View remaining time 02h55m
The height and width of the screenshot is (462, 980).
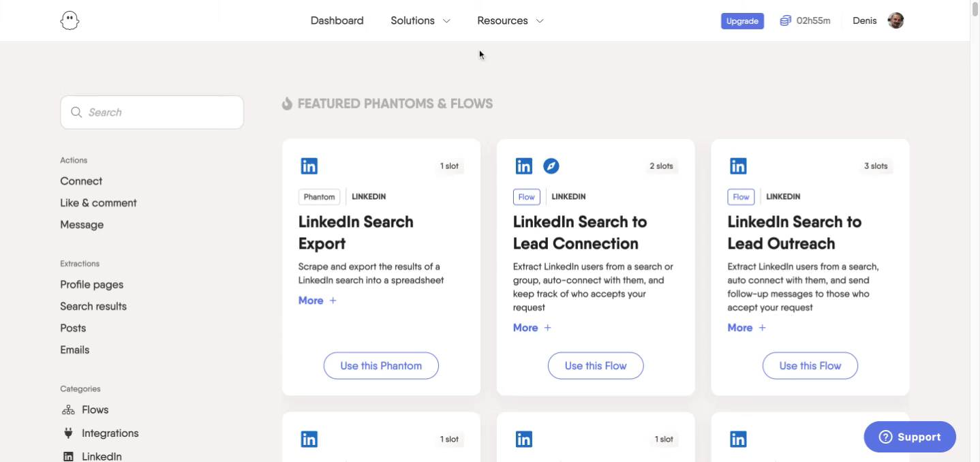point(814,21)
